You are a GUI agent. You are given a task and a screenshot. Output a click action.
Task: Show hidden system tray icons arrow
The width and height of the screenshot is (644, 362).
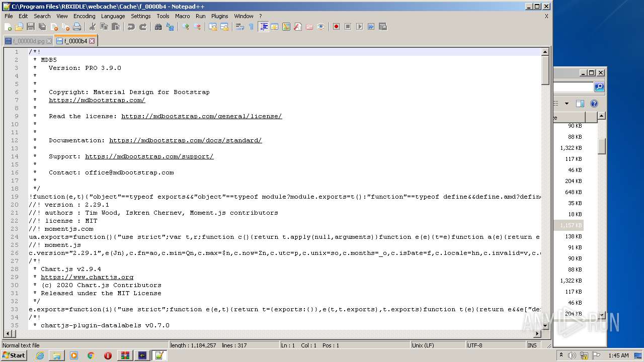tap(561, 355)
